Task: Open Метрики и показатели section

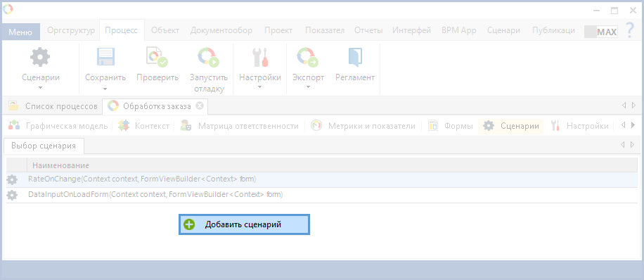Action: pos(363,126)
